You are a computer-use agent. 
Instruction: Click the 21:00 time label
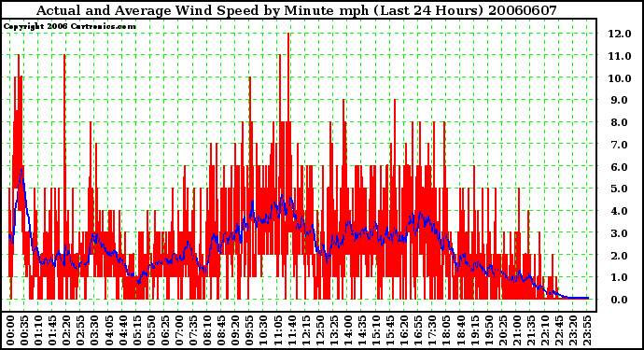[517, 330]
